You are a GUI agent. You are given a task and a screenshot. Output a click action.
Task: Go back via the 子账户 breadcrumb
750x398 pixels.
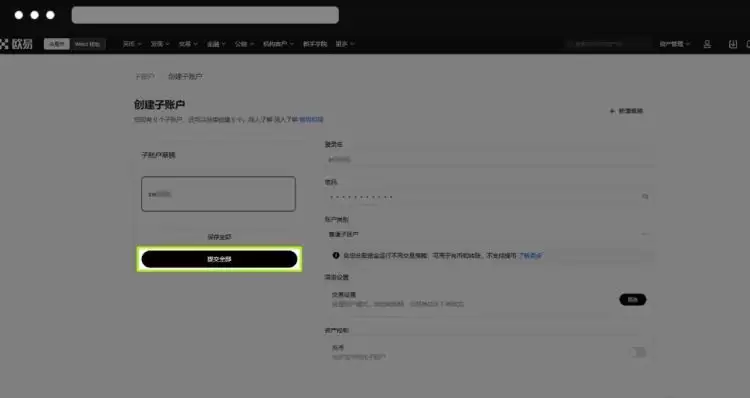144,77
